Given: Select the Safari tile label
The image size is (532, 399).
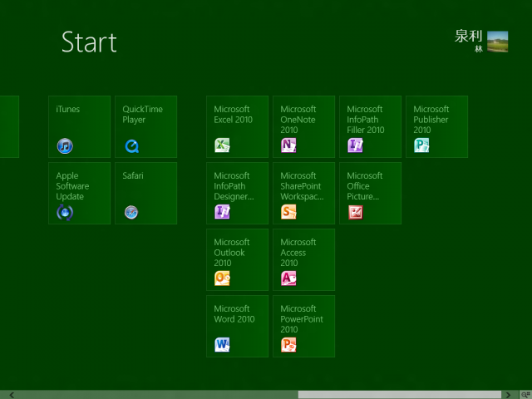Looking at the screenshot, I should coord(133,175).
